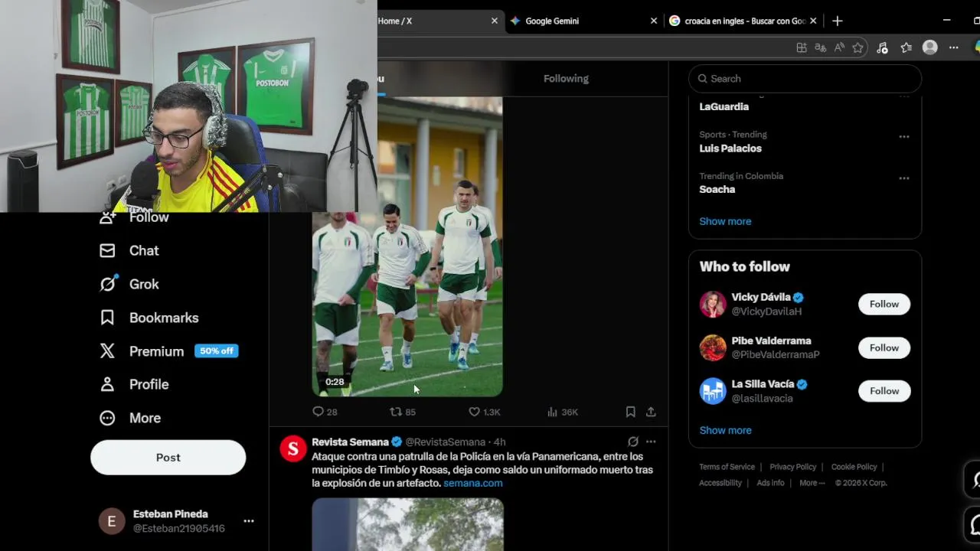Show more accounts to follow
The width and height of the screenshot is (980, 551).
tap(725, 430)
